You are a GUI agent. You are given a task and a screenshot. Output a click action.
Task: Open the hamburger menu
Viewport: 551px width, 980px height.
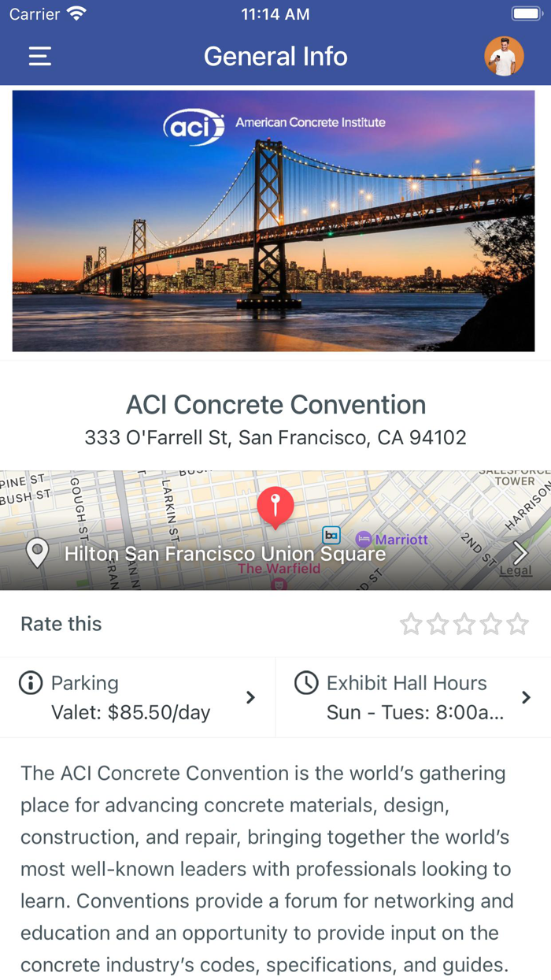pos(39,56)
